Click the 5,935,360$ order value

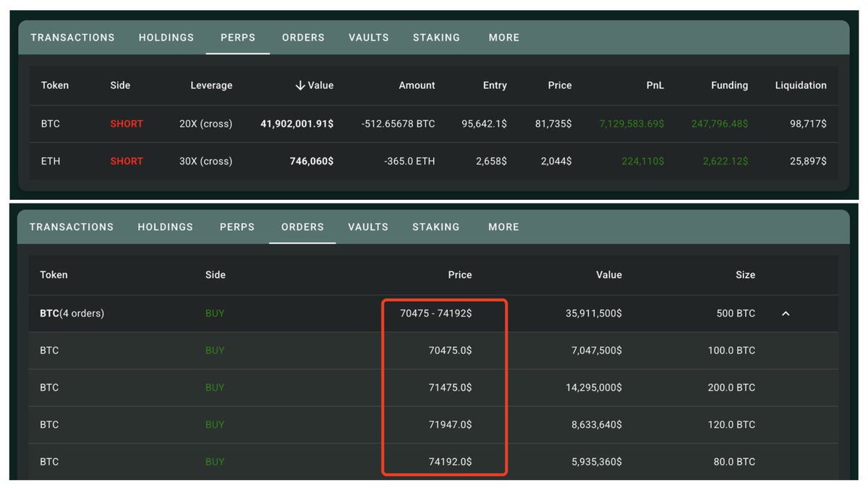click(x=597, y=461)
